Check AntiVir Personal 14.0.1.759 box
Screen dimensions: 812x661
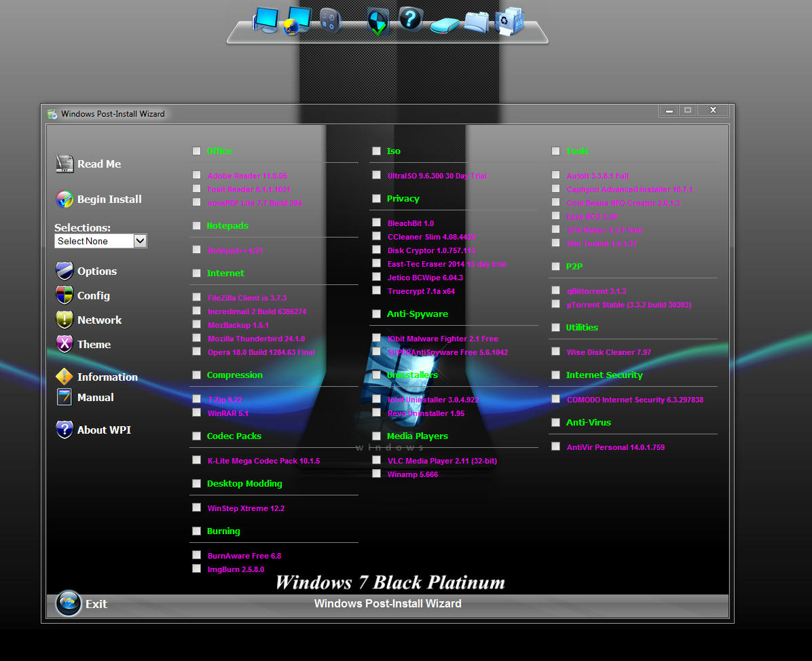click(x=555, y=446)
